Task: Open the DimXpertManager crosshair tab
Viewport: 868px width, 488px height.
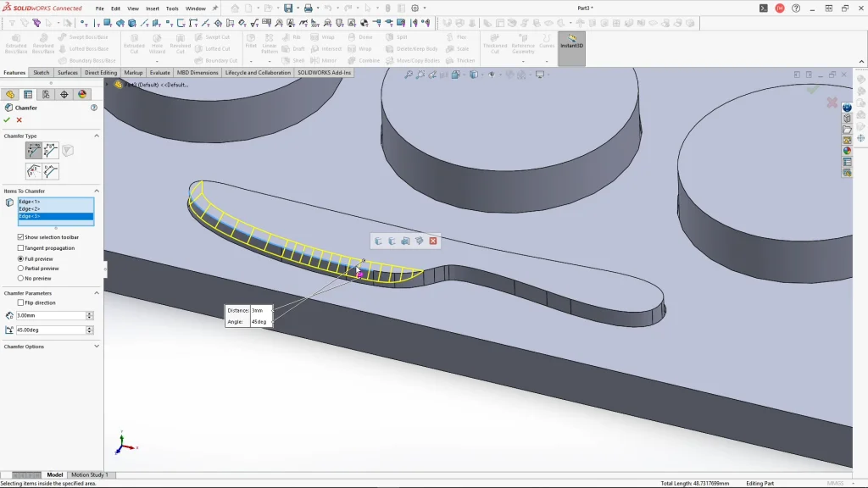Action: (x=64, y=94)
